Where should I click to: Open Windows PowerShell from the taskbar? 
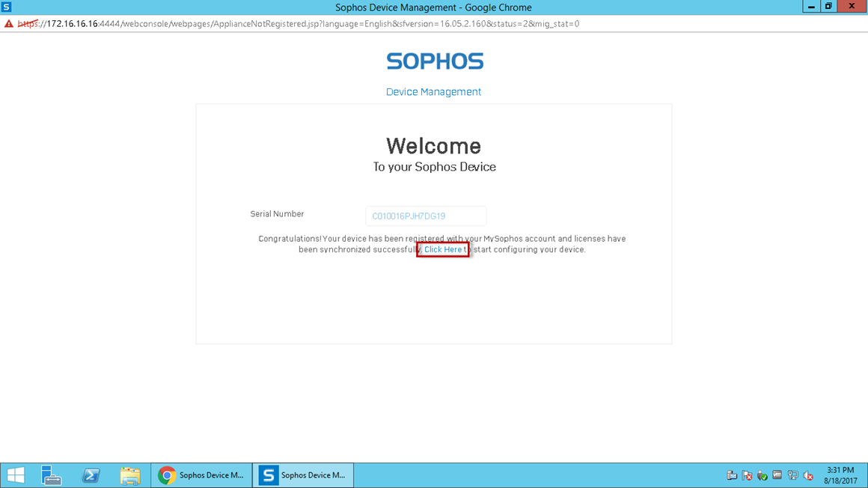(x=91, y=475)
